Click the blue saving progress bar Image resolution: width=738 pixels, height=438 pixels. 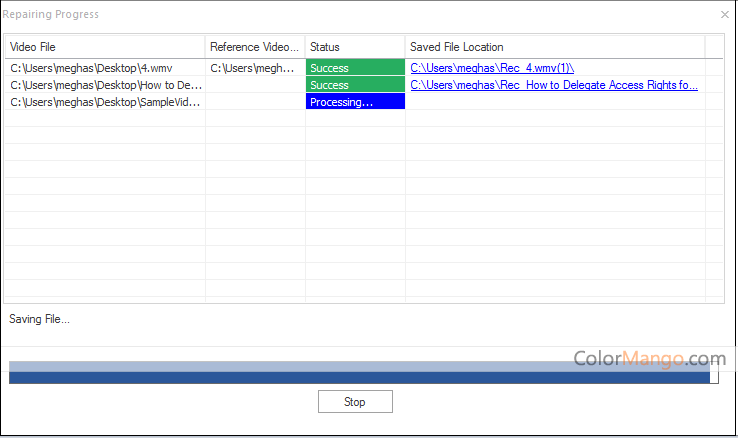(360, 377)
